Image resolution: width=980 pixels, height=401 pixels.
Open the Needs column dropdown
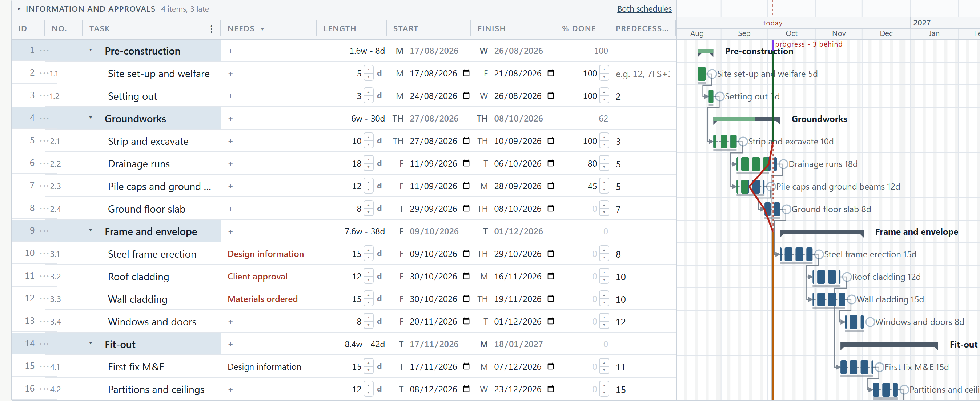click(x=262, y=29)
